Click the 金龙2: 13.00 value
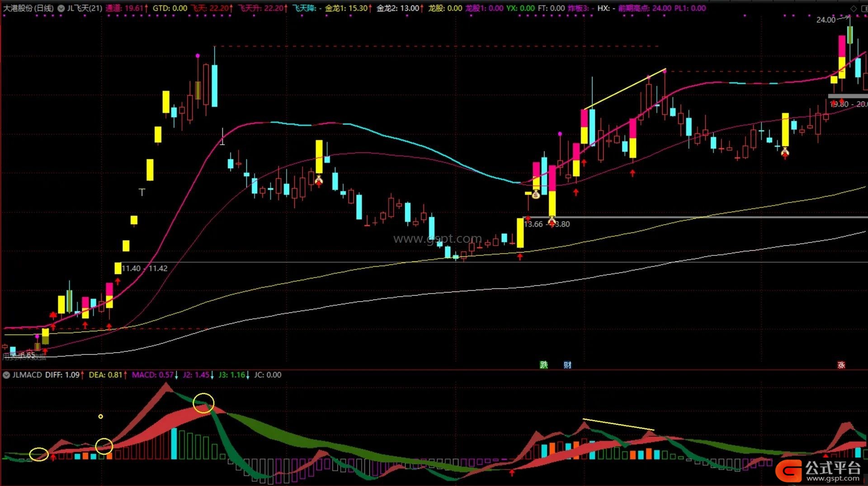The image size is (868, 486). pos(400,8)
